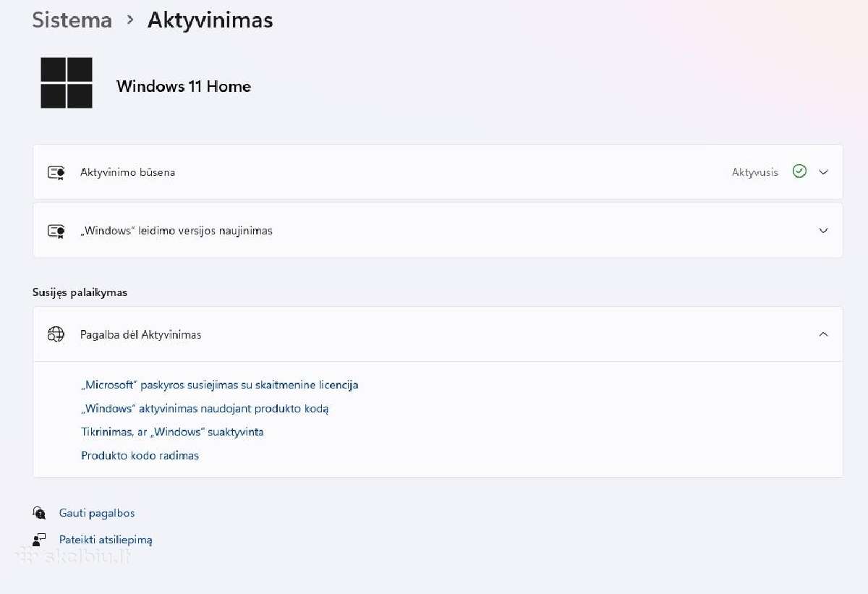This screenshot has width=868, height=594.
Task: Click the Windows leidimo versijos naujinimas icon
Action: (56, 231)
